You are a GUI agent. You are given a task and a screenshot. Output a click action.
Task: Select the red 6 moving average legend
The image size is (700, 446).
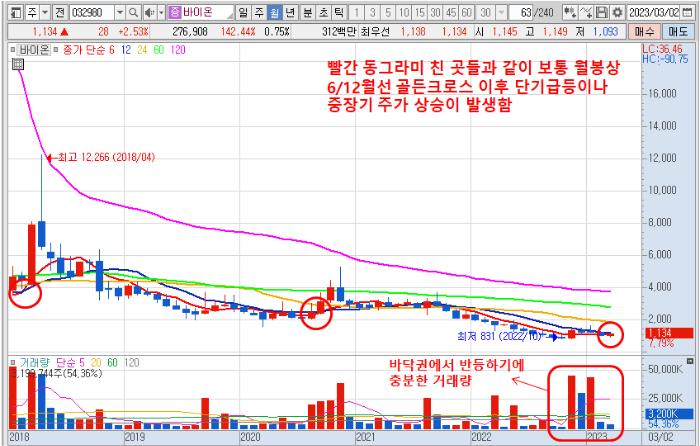pyautogui.click(x=112, y=50)
